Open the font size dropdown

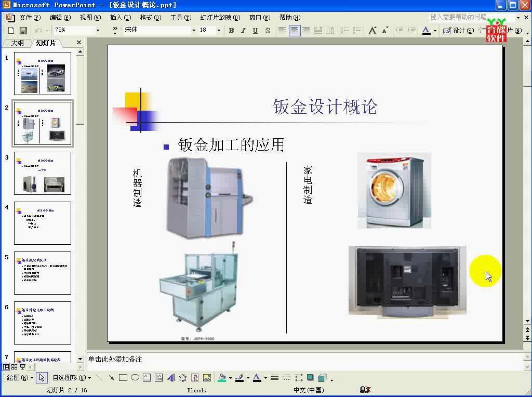[x=219, y=31]
